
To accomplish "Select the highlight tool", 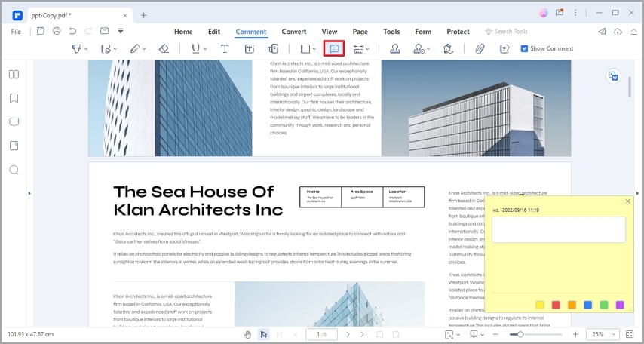I will tap(77, 49).
